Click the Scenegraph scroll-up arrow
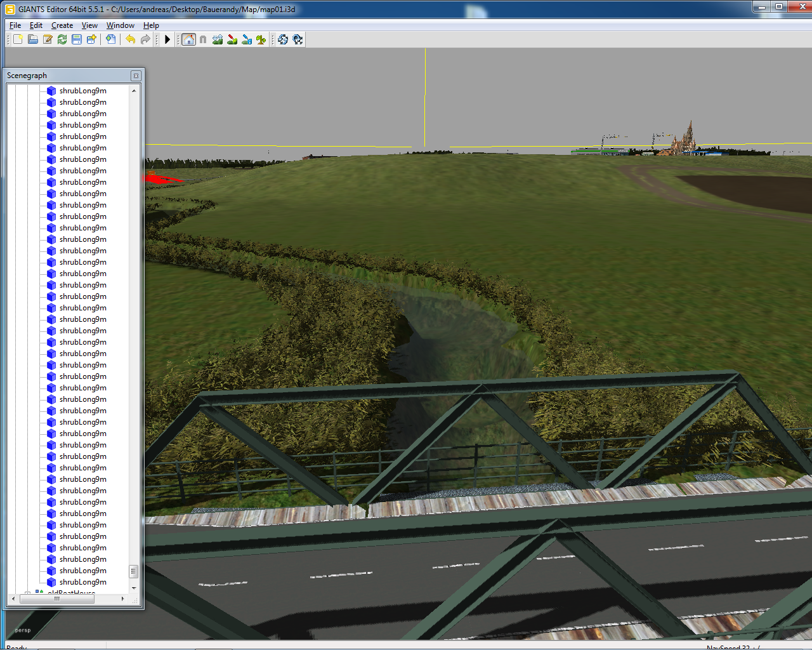Image resolution: width=812 pixels, height=650 pixels. [x=134, y=91]
